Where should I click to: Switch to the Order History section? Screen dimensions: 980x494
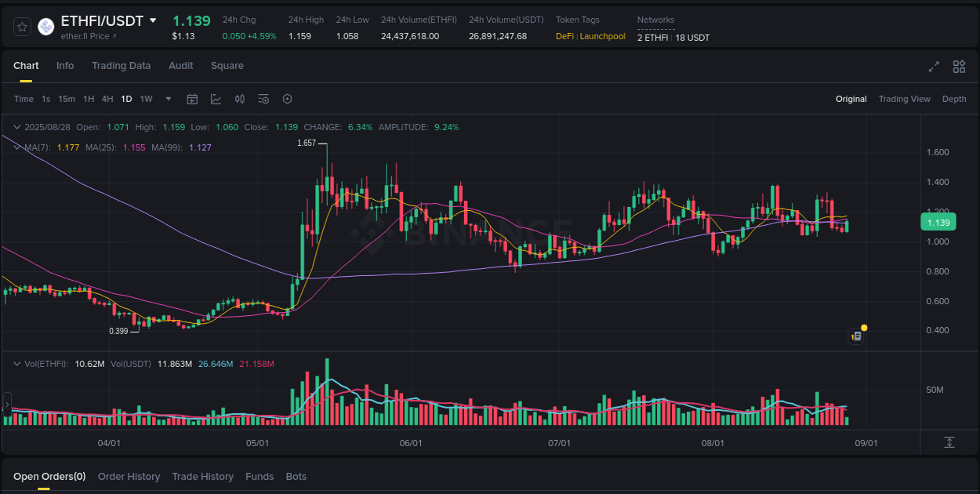coord(129,476)
